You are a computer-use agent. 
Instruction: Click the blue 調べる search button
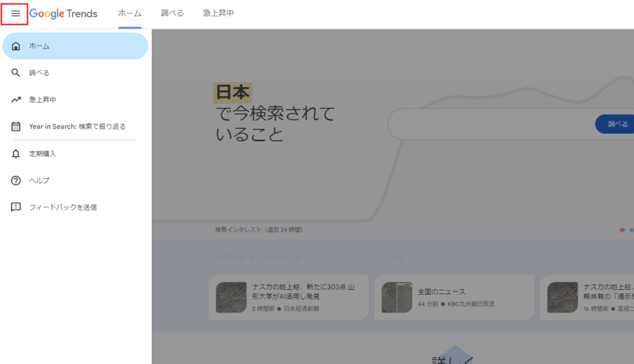click(615, 124)
